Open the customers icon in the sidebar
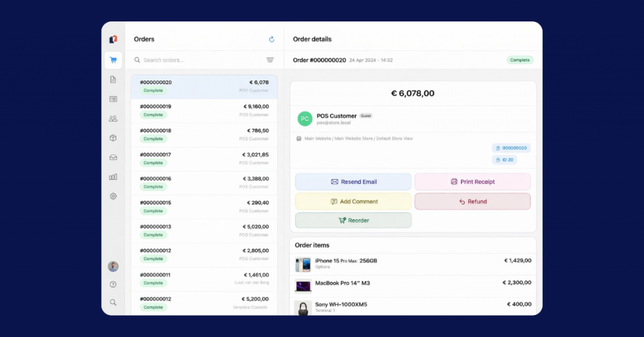Viewport: 644px width, 337px height. [113, 118]
